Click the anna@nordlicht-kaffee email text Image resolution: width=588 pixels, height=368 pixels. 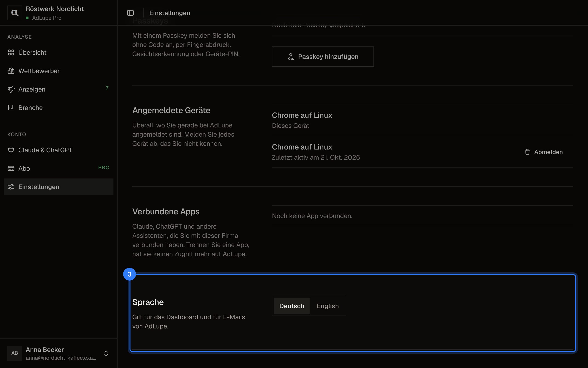click(61, 358)
